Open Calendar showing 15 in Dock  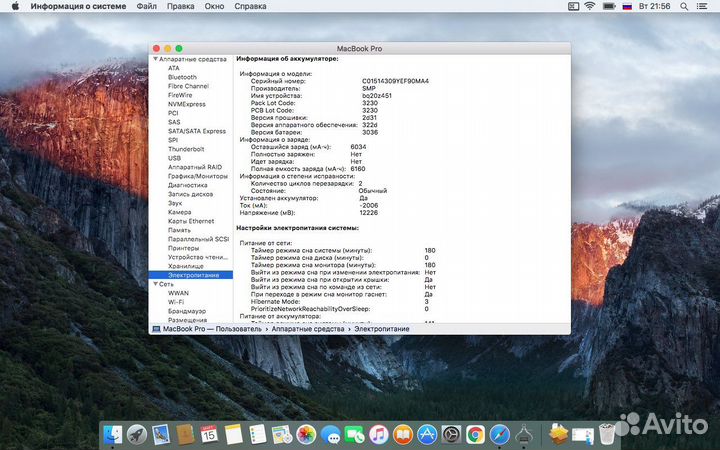[209, 434]
